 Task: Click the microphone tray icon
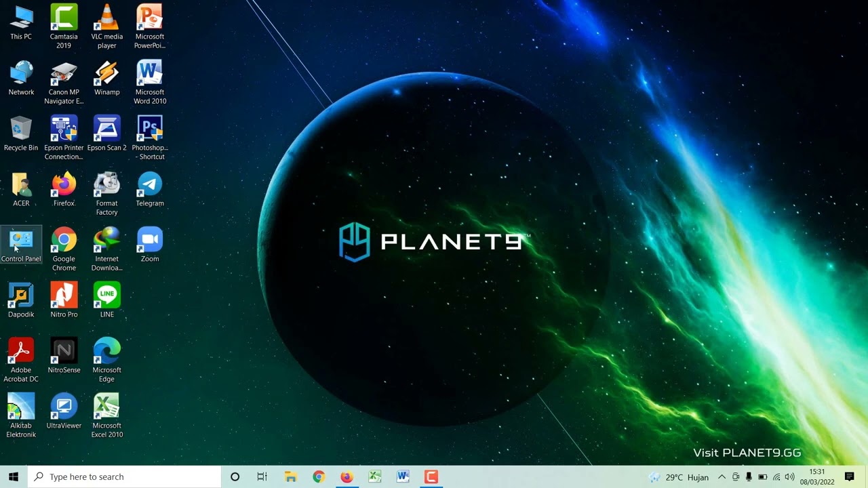point(749,477)
